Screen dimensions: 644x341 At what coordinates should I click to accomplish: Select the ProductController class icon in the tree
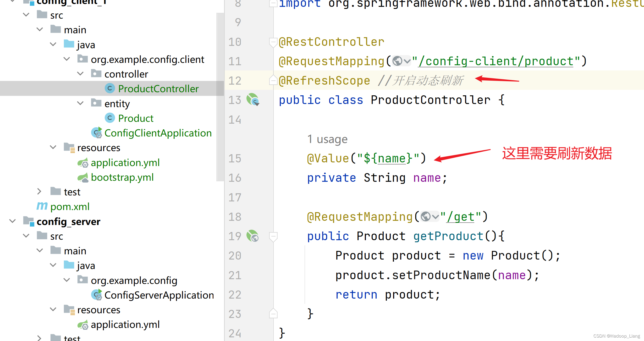coord(110,89)
